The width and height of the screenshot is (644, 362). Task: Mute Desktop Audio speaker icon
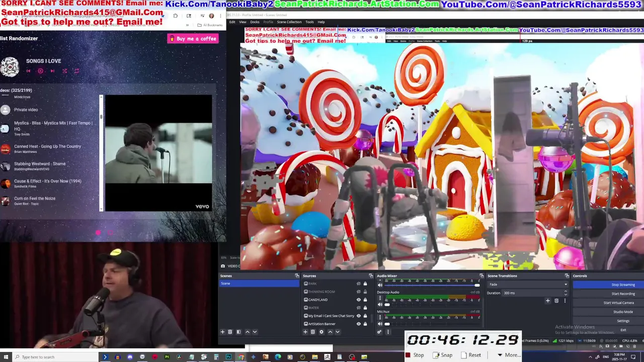379,305
